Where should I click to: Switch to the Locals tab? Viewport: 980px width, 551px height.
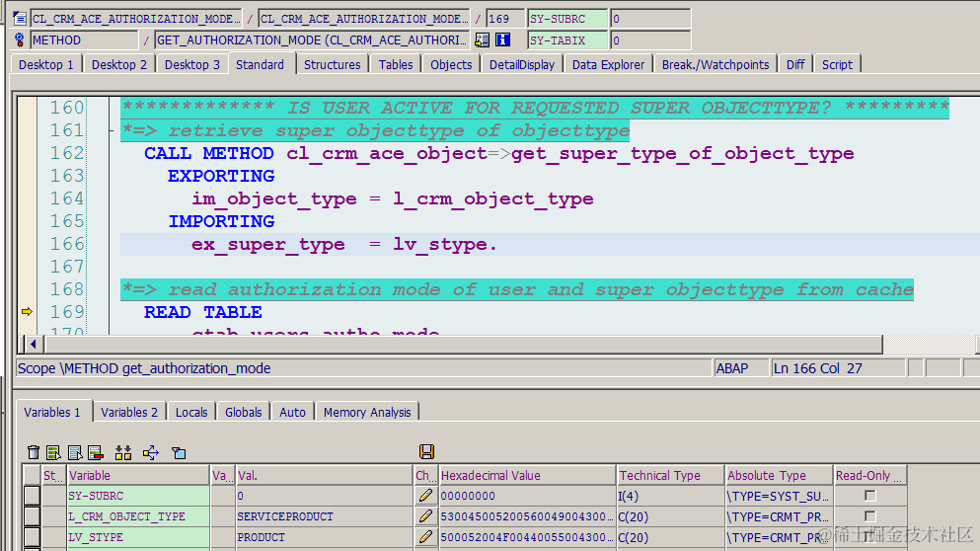pos(191,412)
